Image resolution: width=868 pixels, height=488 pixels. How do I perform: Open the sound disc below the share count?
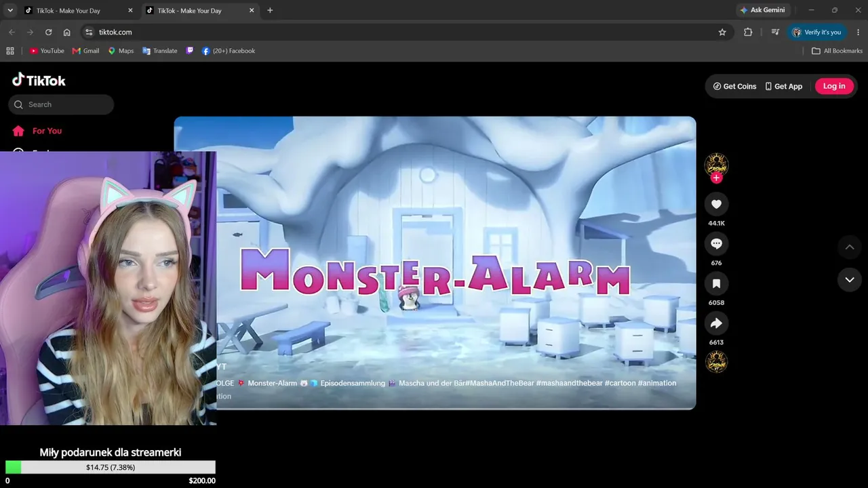tap(716, 362)
